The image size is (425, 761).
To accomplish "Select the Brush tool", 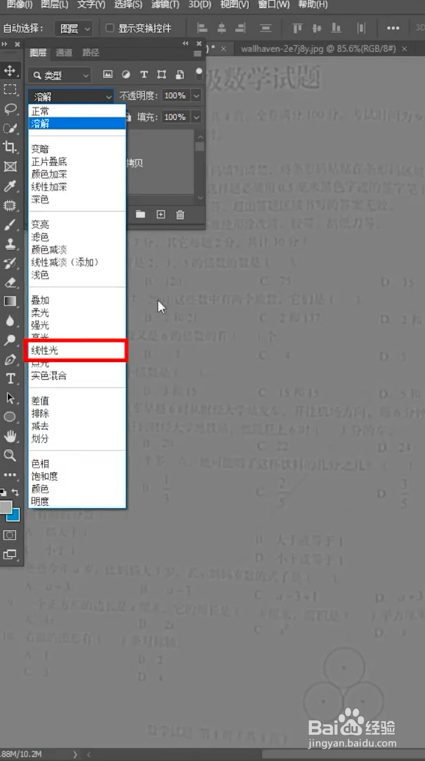I will pyautogui.click(x=10, y=225).
